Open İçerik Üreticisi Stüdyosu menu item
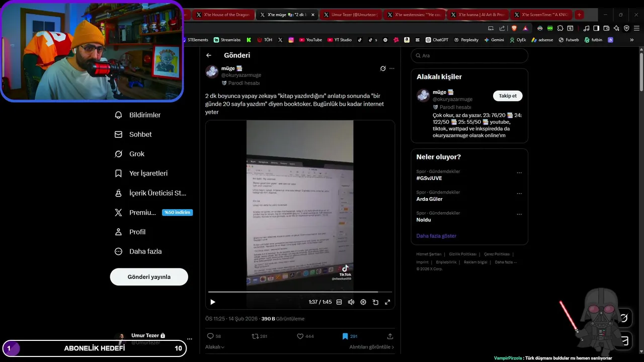Screen dimensions: 644x362 [150, 193]
